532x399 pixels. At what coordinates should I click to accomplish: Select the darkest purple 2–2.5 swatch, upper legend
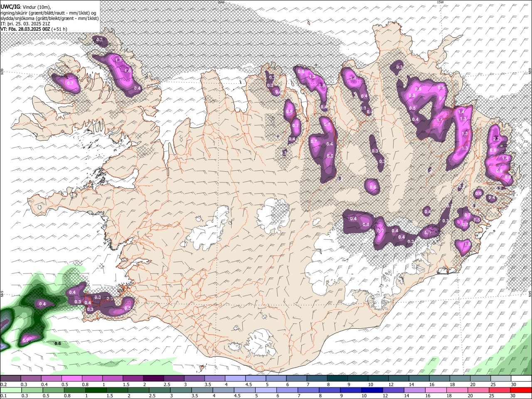click(153, 379)
